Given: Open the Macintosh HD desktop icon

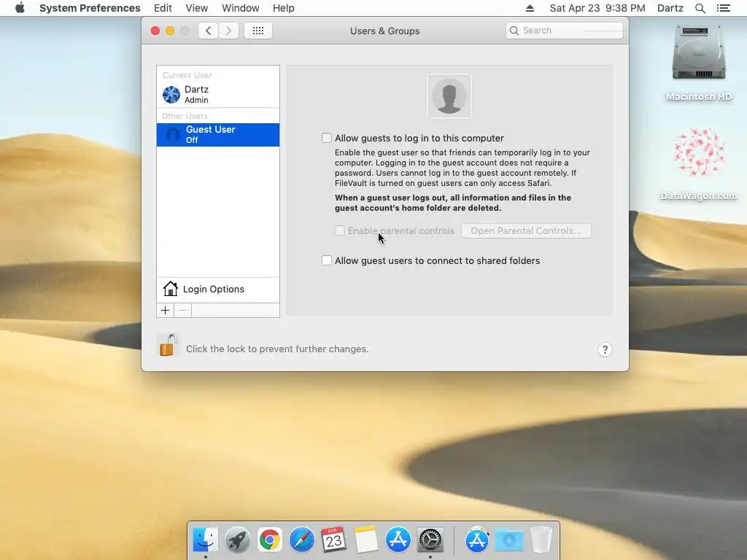Looking at the screenshot, I should tap(698, 63).
